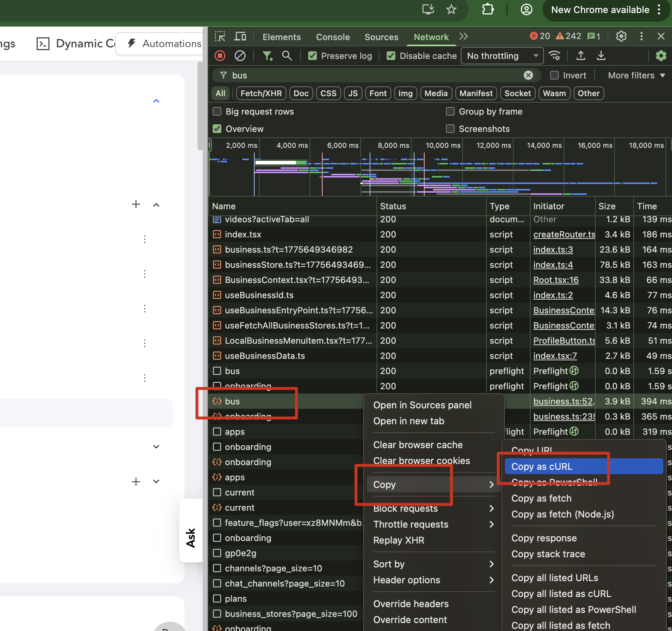This screenshot has height=631, width=672.
Task: Enable Group by frame checkbox
Action: pyautogui.click(x=450, y=111)
